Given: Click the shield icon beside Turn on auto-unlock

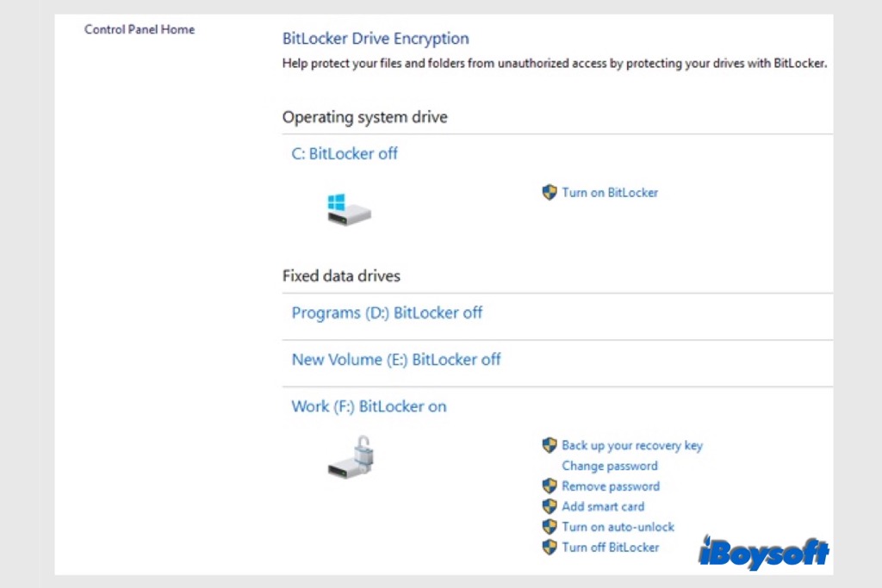Looking at the screenshot, I should coord(550,527).
